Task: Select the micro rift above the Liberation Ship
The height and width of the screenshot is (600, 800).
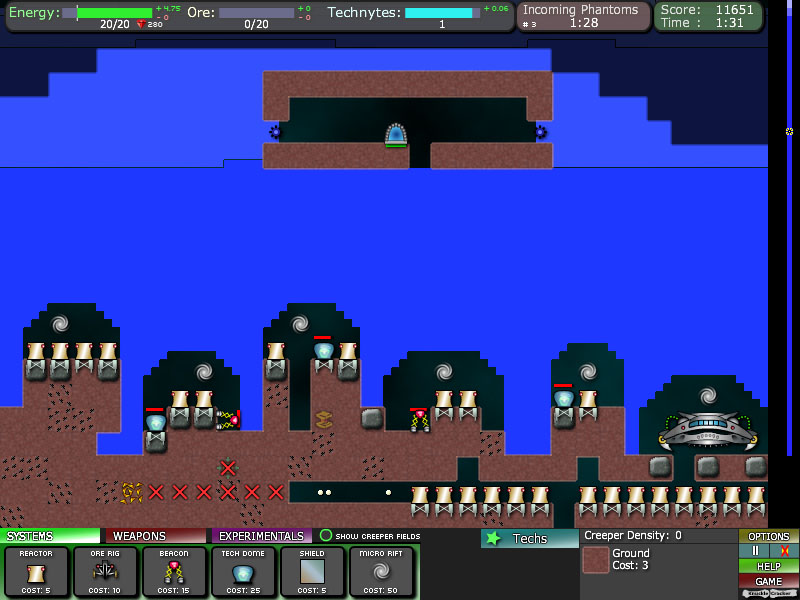Action: [x=708, y=395]
